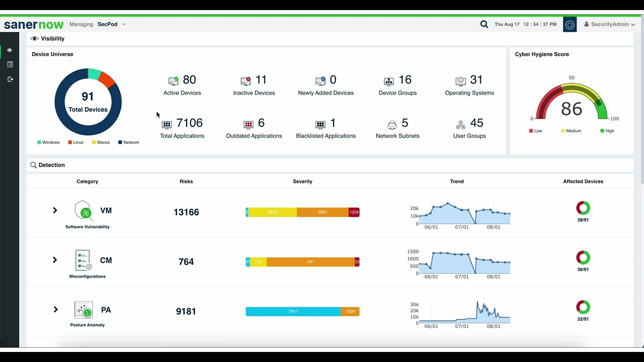The image size is (644, 362).
Task: Click the search magnifier icon in header
Action: 484,24
